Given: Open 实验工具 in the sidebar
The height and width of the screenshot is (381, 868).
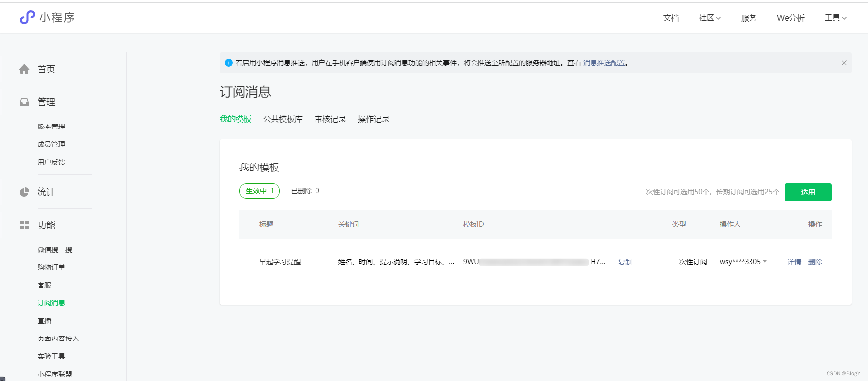Looking at the screenshot, I should click(x=51, y=356).
